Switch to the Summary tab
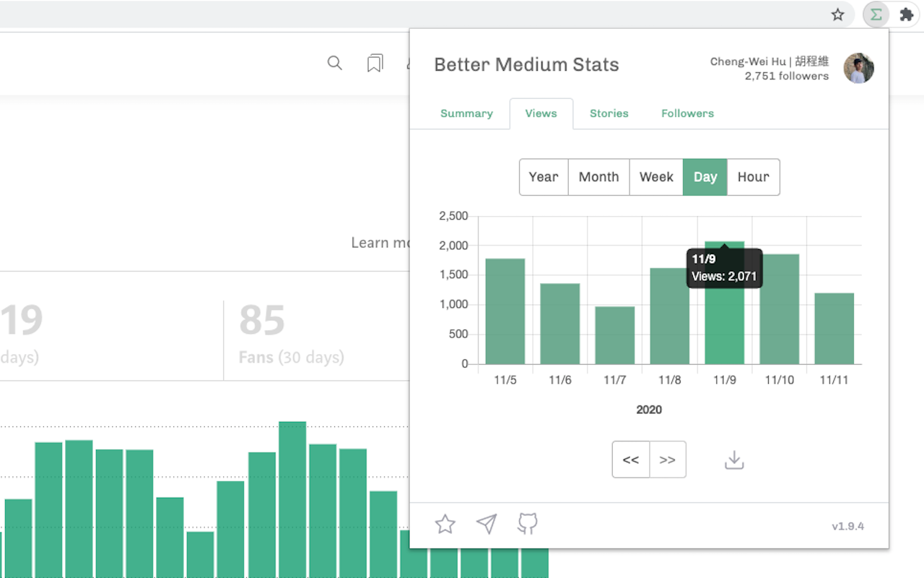 point(466,113)
